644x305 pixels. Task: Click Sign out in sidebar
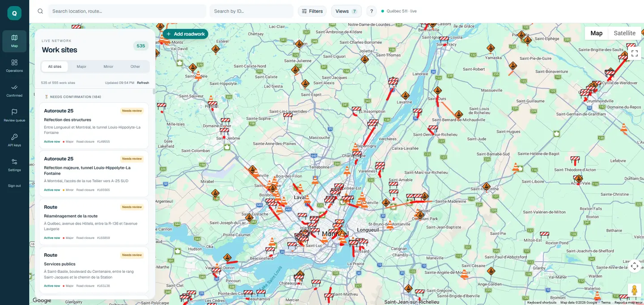point(14,186)
